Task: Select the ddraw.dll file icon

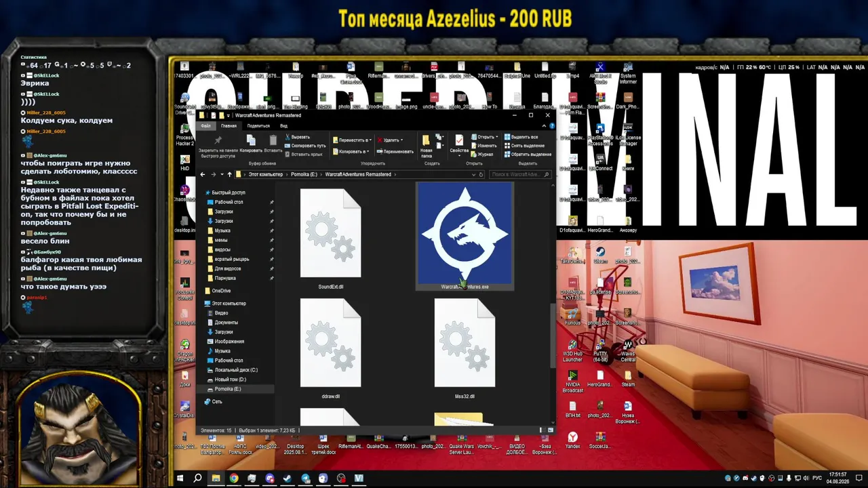Action: pos(331,343)
